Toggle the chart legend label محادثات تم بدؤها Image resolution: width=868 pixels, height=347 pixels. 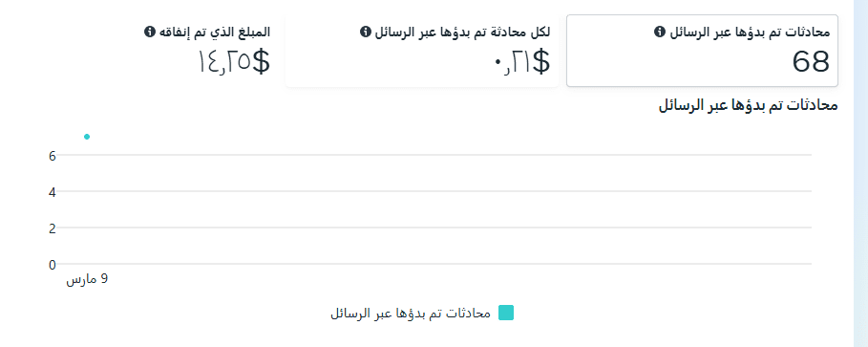(x=411, y=314)
